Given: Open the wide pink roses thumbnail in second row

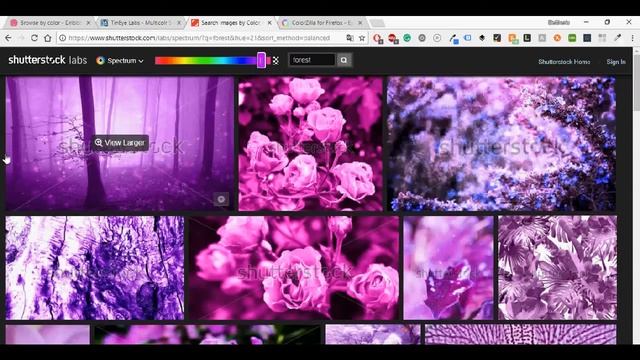Looking at the screenshot, I should pyautogui.click(x=294, y=268).
